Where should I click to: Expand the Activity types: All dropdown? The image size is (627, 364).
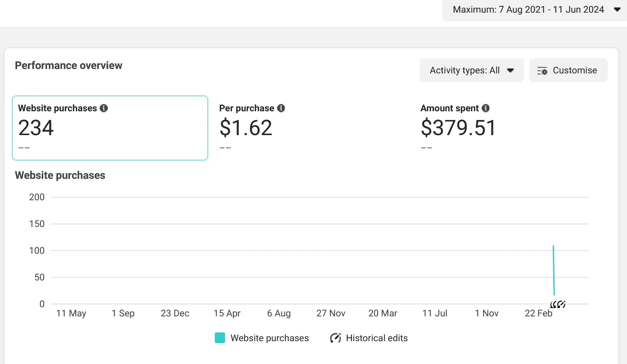tap(471, 70)
